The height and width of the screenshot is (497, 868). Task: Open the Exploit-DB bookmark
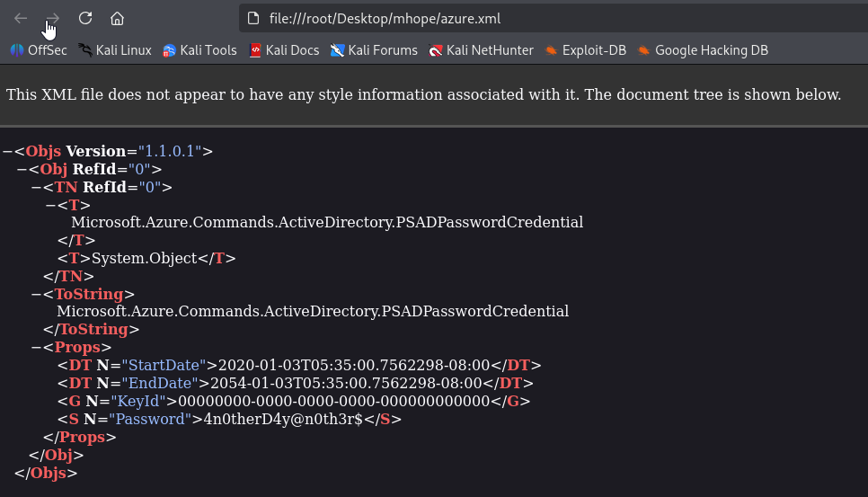tap(586, 50)
